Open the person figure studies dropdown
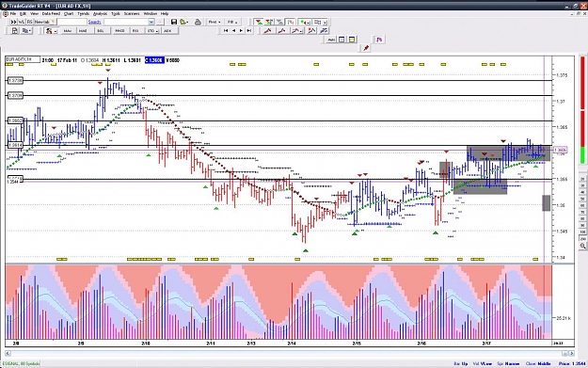Image resolution: width=588 pixels, height=368 pixels. coord(51,31)
